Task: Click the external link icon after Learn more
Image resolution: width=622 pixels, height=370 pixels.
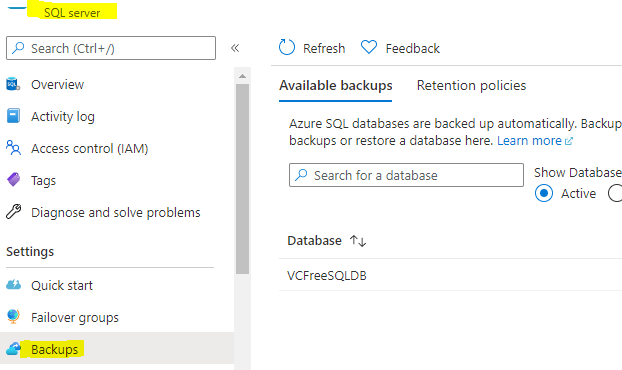Action: point(569,141)
